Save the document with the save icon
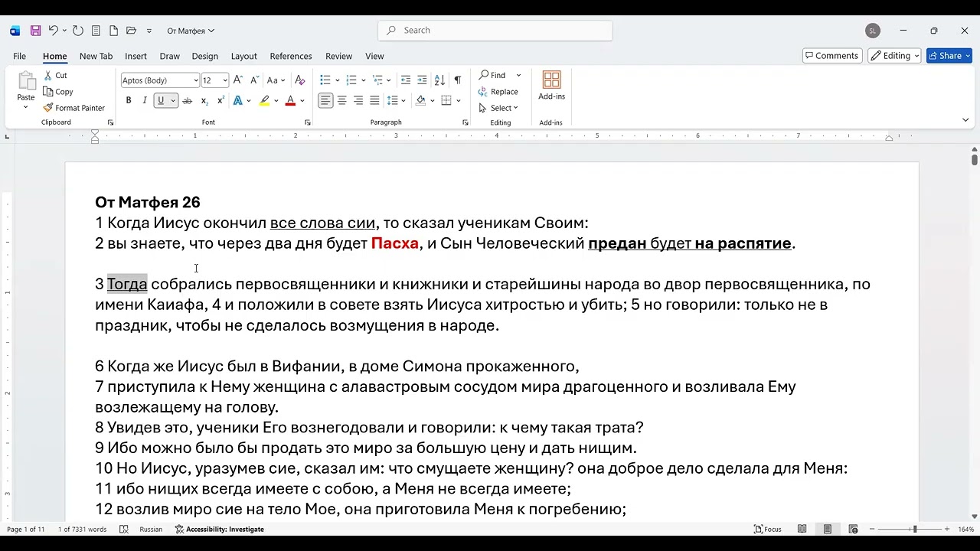 click(x=35, y=31)
